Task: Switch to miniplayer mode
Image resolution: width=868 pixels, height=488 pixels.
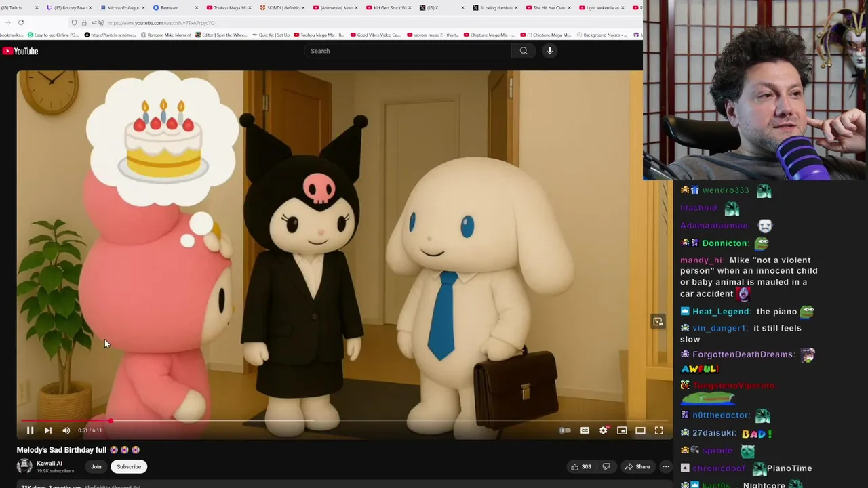Action: pos(622,430)
